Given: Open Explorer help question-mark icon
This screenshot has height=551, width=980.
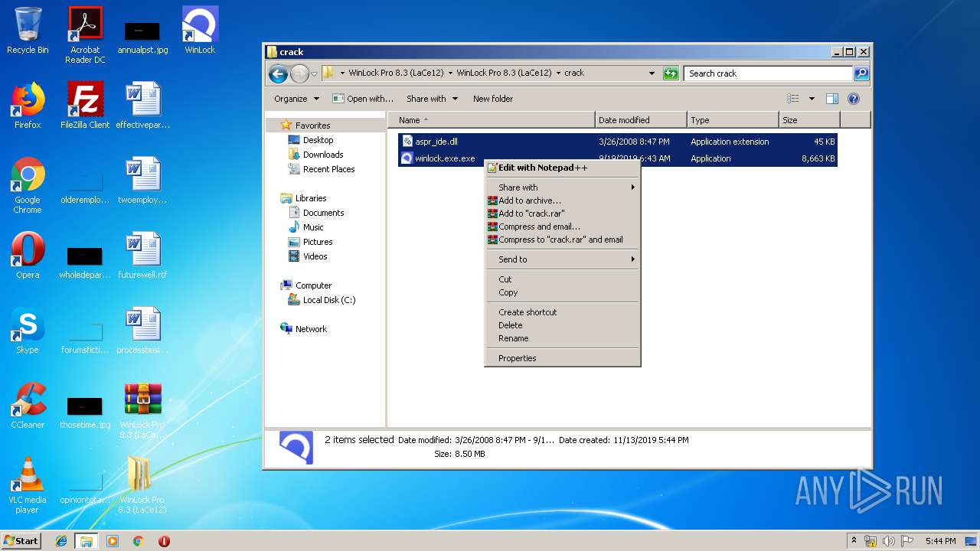Looking at the screenshot, I should coord(854,99).
